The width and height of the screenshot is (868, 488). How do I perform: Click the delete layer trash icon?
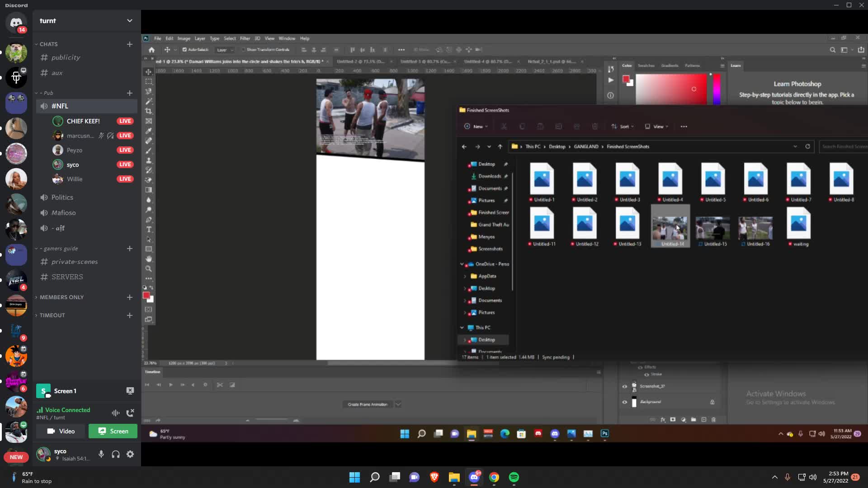point(713,419)
